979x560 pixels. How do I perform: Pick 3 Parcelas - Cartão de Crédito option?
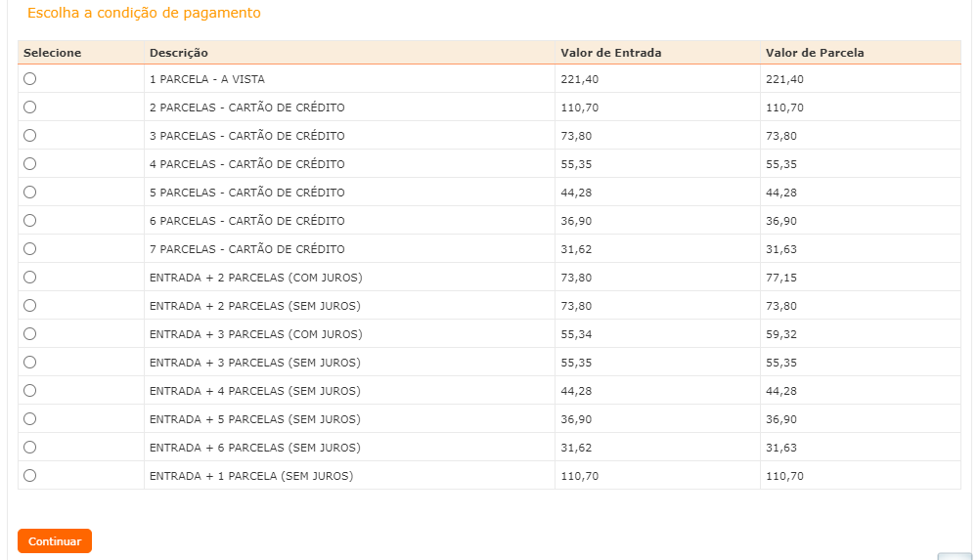30,136
